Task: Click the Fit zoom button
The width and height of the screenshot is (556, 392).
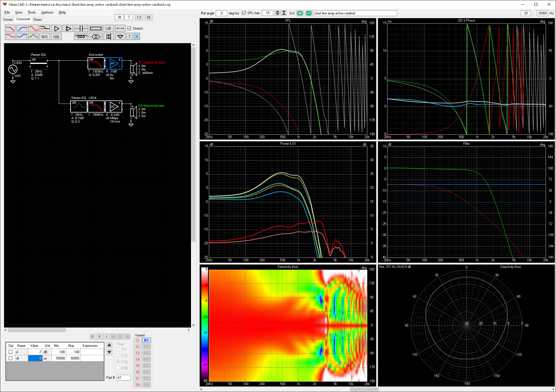Action: tap(148, 17)
